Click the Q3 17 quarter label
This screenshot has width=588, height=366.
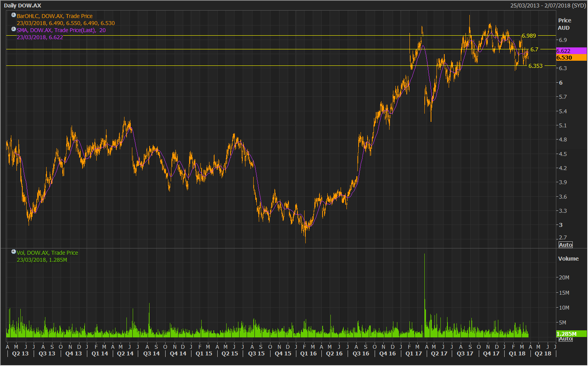(465, 353)
